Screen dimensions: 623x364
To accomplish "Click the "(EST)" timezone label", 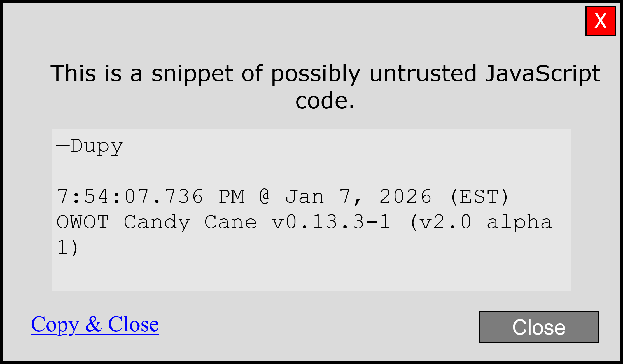I will click(479, 196).
